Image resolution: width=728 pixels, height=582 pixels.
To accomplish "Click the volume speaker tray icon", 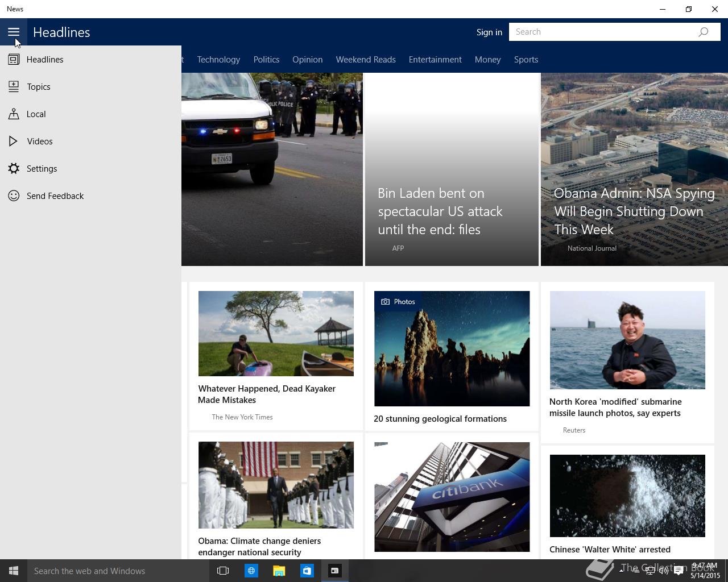I will [664, 571].
